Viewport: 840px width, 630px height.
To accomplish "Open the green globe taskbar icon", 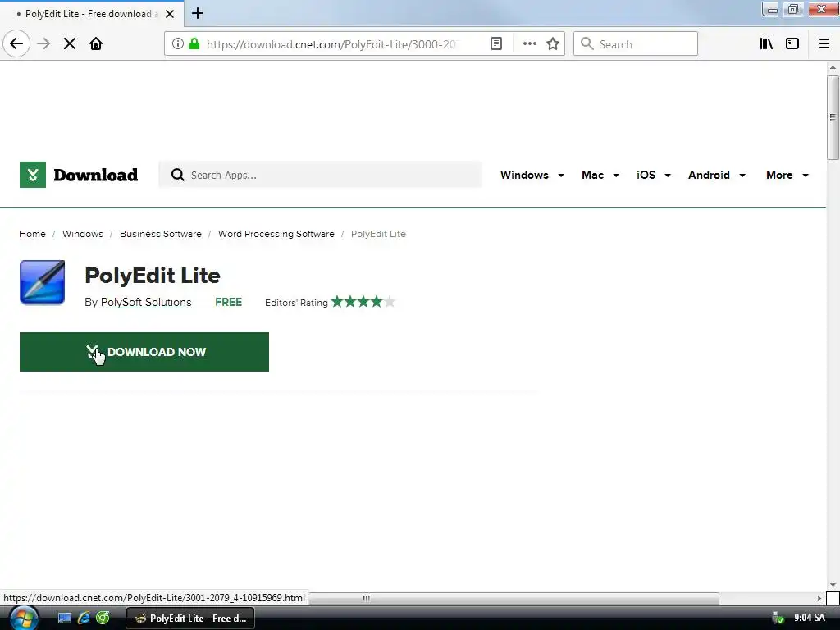I will pos(103,619).
